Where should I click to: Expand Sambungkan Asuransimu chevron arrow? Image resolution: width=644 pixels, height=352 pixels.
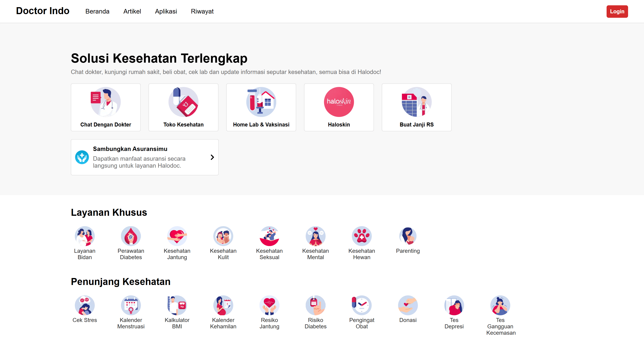pos(212,157)
